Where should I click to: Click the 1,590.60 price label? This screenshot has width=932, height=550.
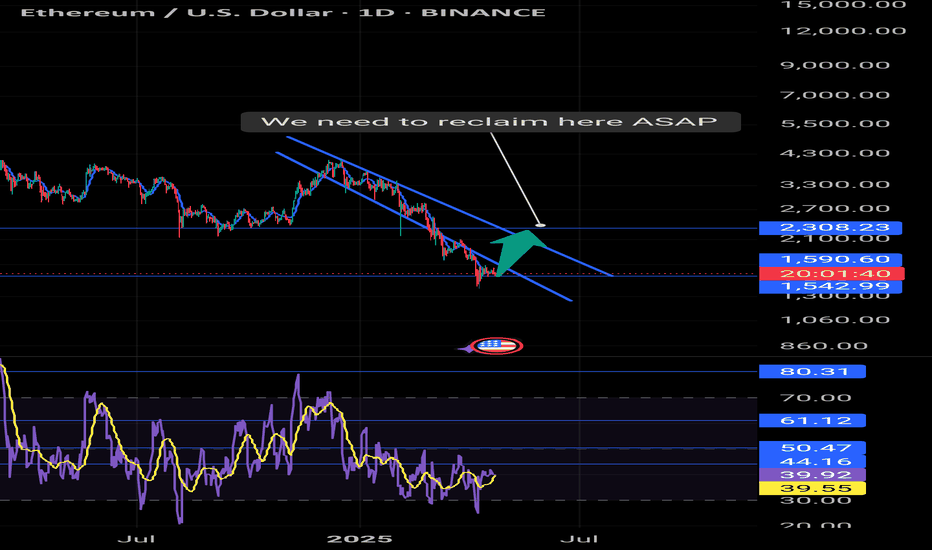point(830,259)
